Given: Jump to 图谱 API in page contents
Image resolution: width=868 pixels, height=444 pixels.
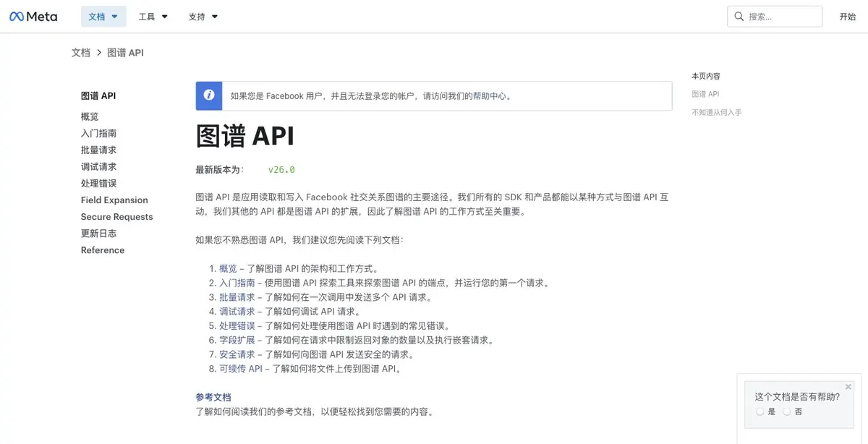Looking at the screenshot, I should pos(705,94).
